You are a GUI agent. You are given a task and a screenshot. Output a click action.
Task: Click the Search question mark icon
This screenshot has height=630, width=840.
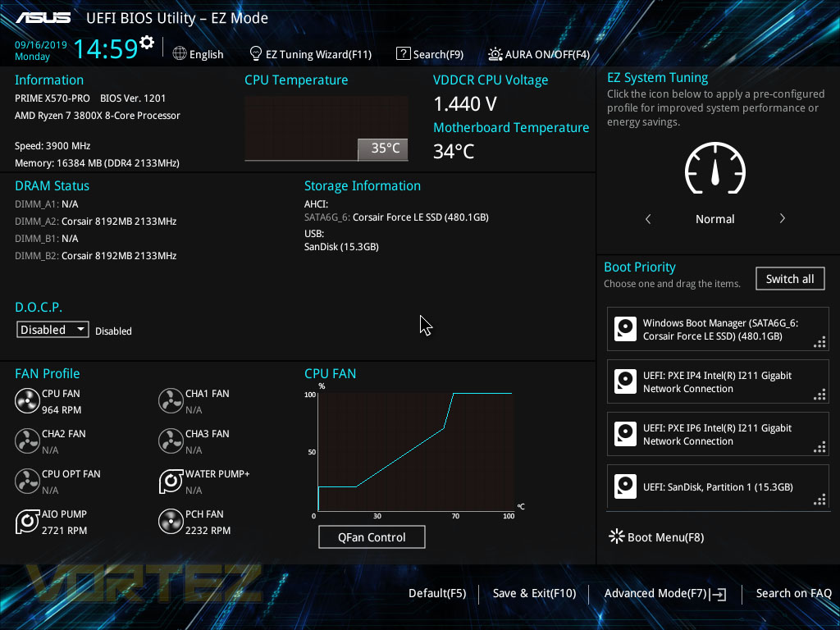pos(403,53)
